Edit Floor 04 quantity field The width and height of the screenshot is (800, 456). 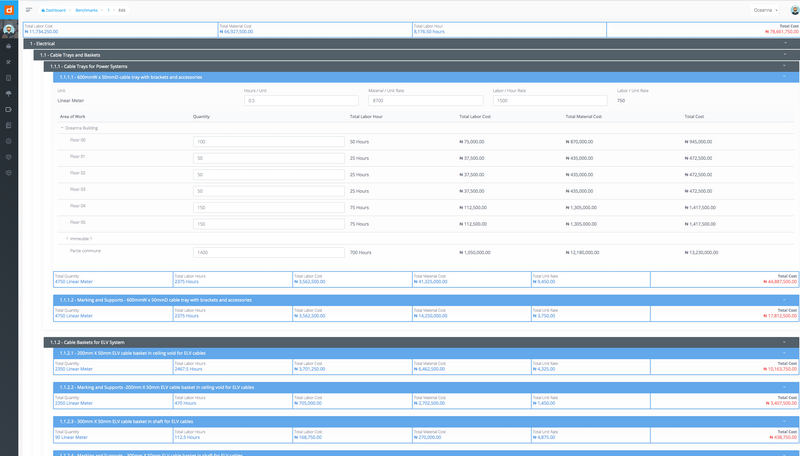[269, 208]
